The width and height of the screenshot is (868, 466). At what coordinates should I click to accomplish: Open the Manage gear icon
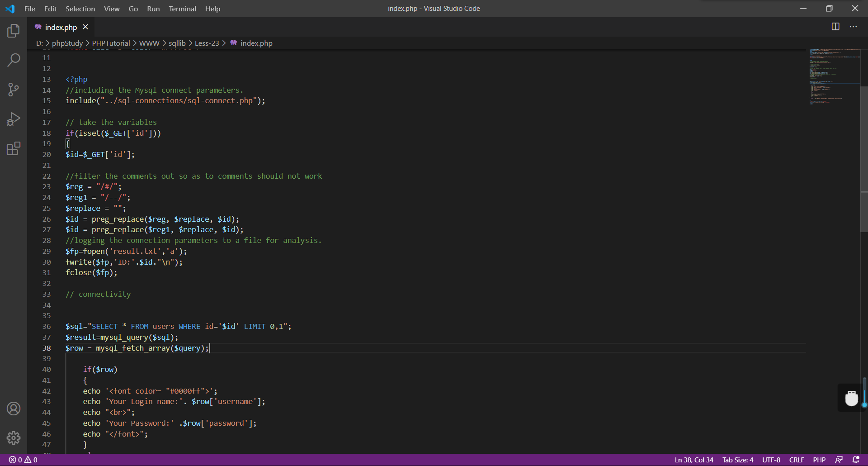click(x=14, y=437)
